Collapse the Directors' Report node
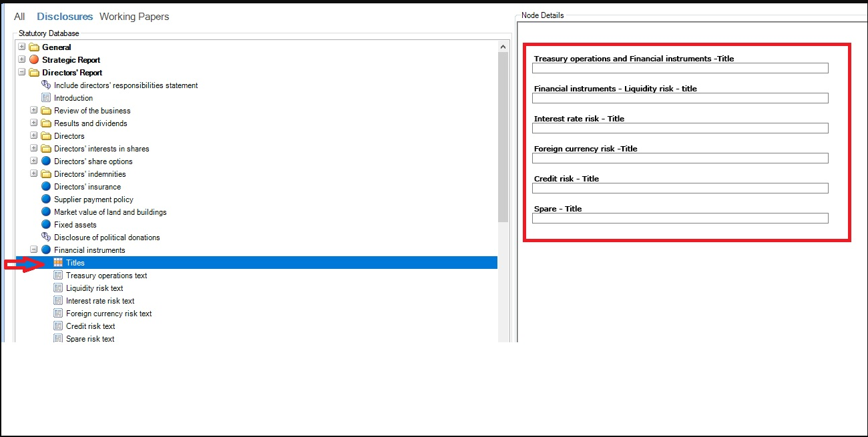The height and width of the screenshot is (437, 868). tap(22, 73)
